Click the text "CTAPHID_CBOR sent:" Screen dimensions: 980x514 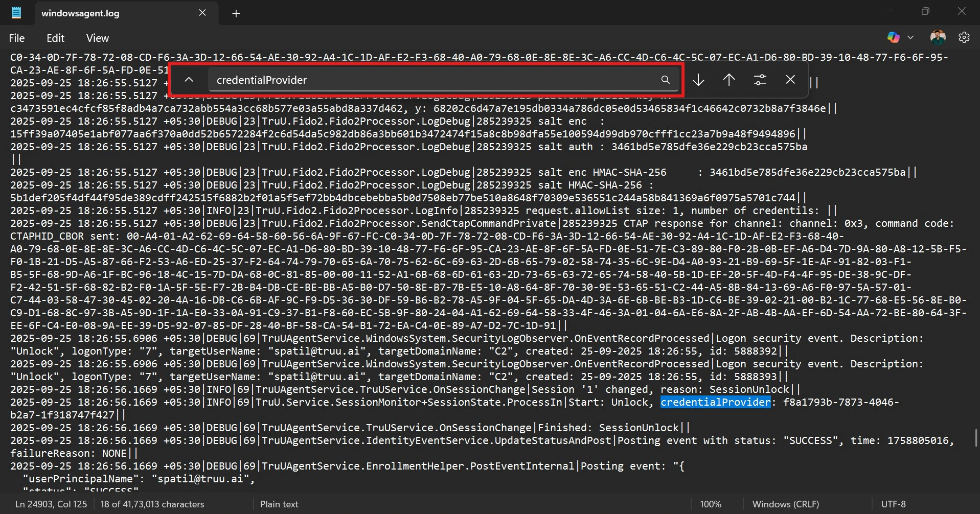65,236
